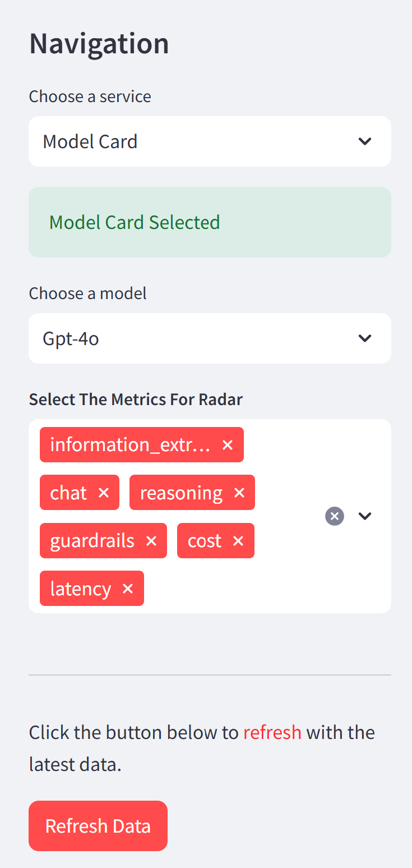Select the latency tag label
The image size is (412, 868).
click(81, 588)
